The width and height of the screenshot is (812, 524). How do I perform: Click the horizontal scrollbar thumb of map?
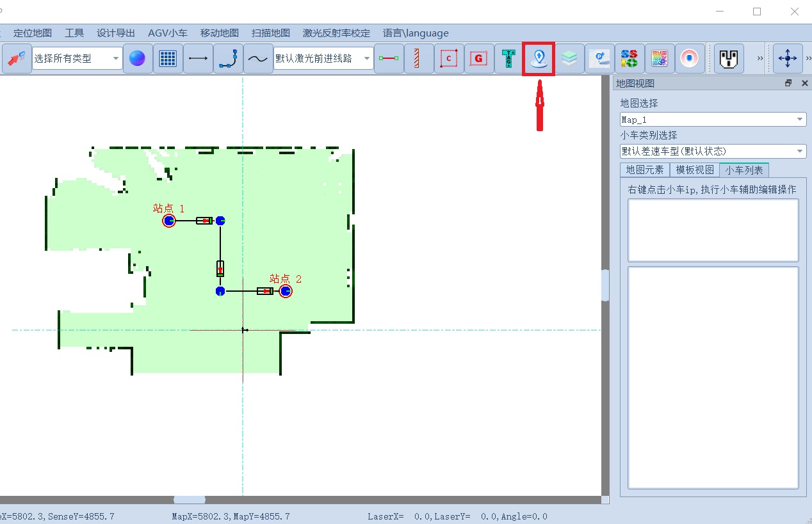190,500
